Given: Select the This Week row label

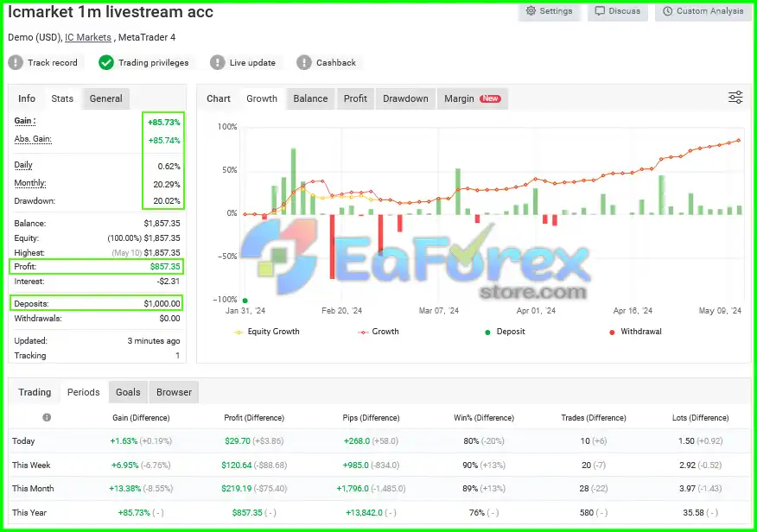Looking at the screenshot, I should click(x=31, y=465).
